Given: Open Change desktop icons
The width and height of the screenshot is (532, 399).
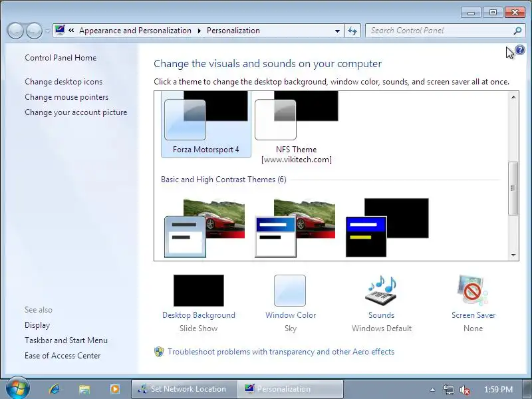Looking at the screenshot, I should pyautogui.click(x=63, y=82).
